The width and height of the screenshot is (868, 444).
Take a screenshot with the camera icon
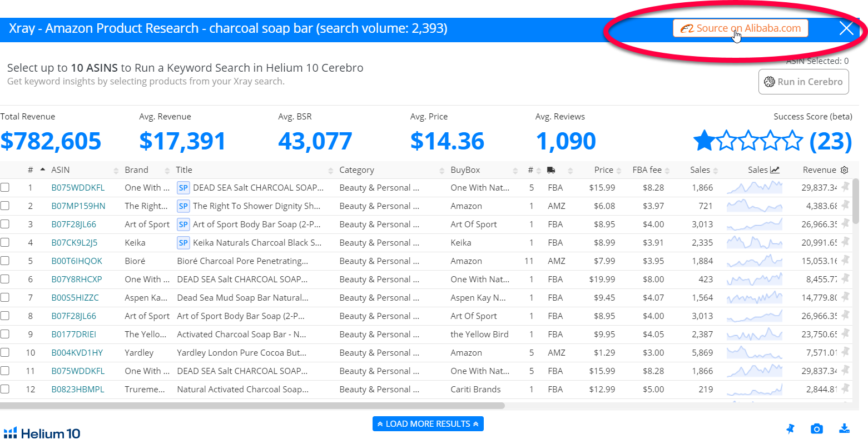[816, 428]
